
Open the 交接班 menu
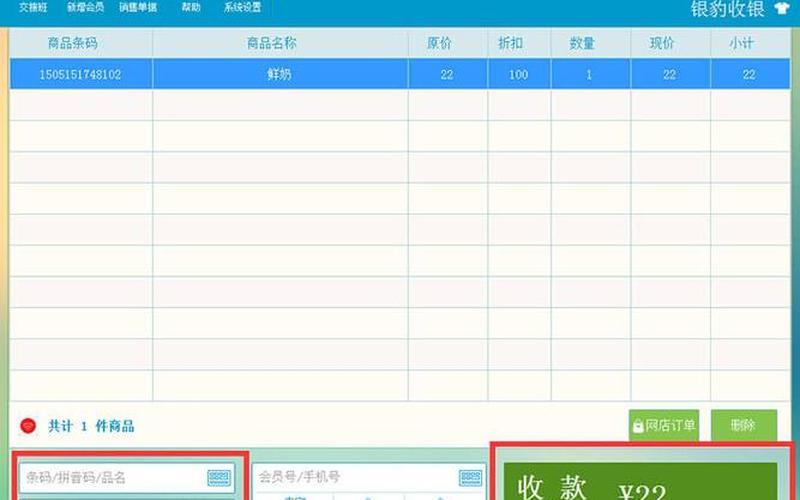[33, 8]
